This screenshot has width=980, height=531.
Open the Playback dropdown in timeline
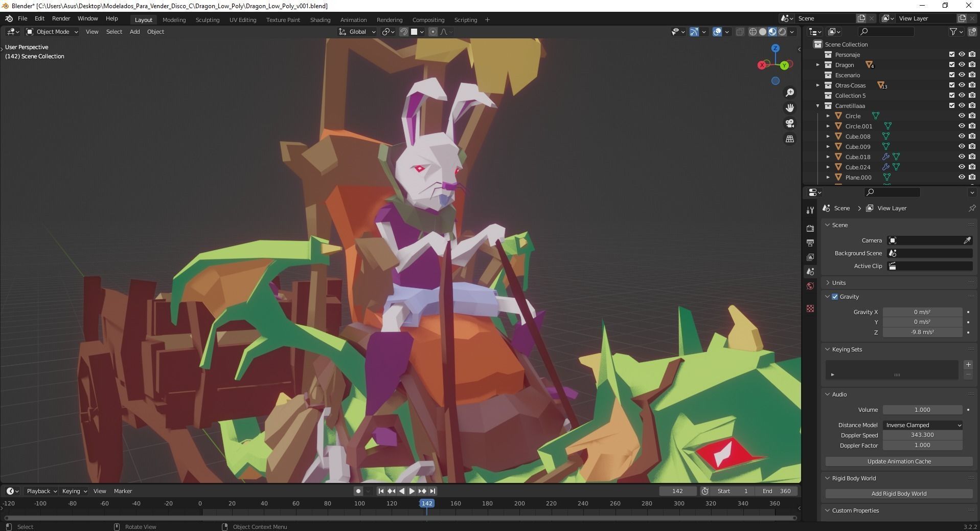click(x=41, y=491)
